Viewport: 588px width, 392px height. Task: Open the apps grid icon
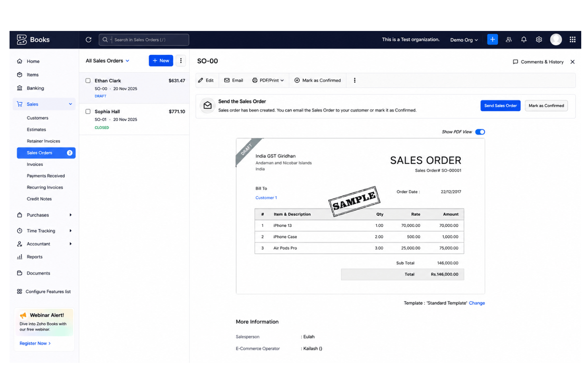[x=573, y=40]
